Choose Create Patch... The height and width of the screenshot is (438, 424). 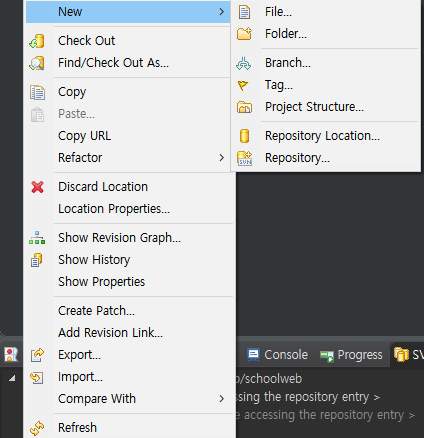[x=128, y=311]
